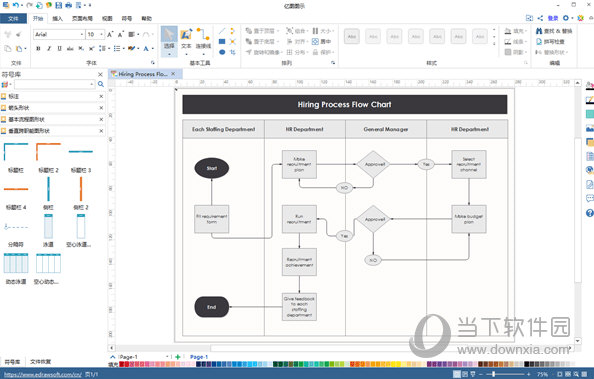Click the print icon in quick access toolbar
The image size is (594, 379).
click(69, 5)
